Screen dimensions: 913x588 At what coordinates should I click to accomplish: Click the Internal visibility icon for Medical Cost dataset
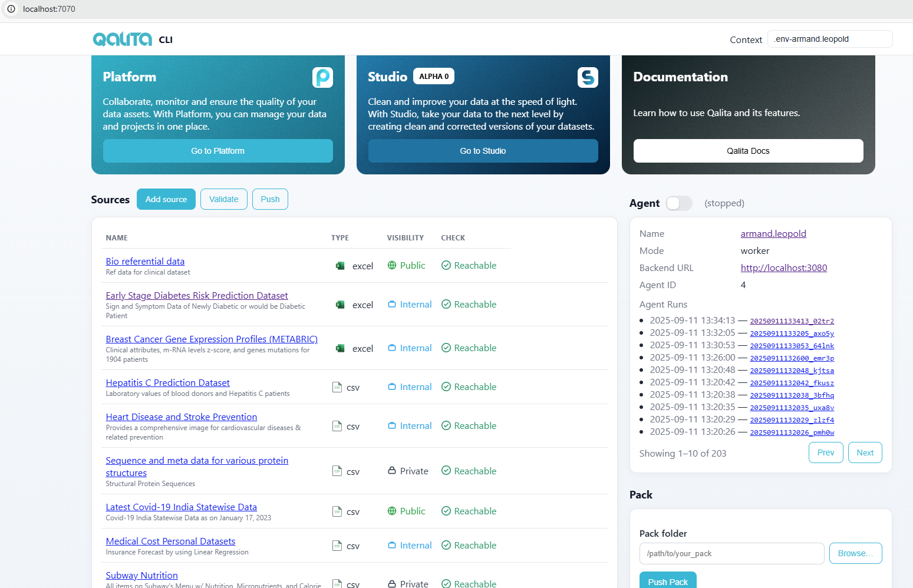point(391,545)
